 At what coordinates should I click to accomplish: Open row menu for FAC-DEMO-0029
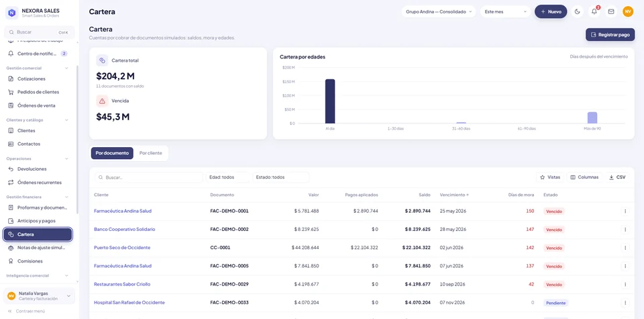click(625, 285)
